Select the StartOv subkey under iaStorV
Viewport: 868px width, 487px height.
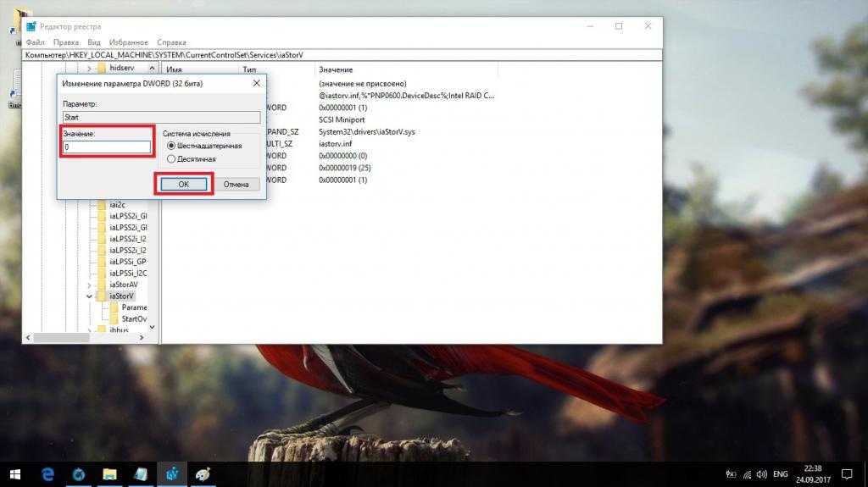[135, 318]
